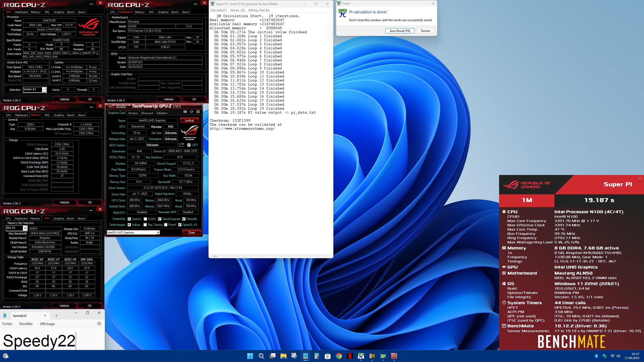Take a GPU-Z screenshot with camera icon
The width and height of the screenshot is (644, 362).
(x=185, y=112)
